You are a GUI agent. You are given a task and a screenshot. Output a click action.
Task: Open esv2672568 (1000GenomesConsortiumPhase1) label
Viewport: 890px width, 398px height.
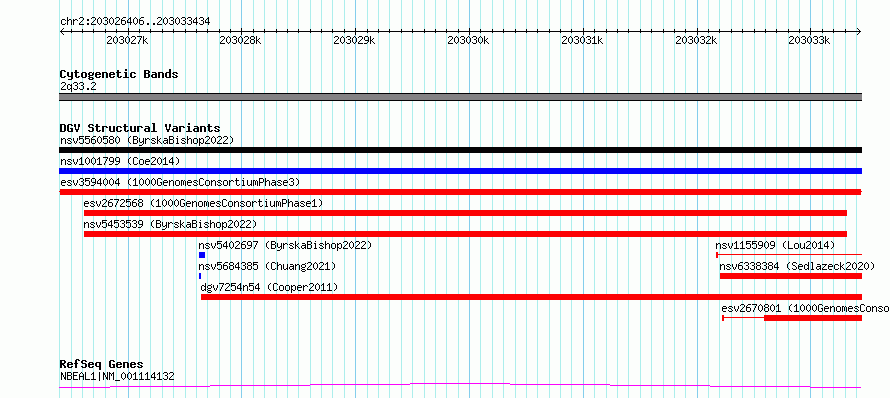click(203, 203)
